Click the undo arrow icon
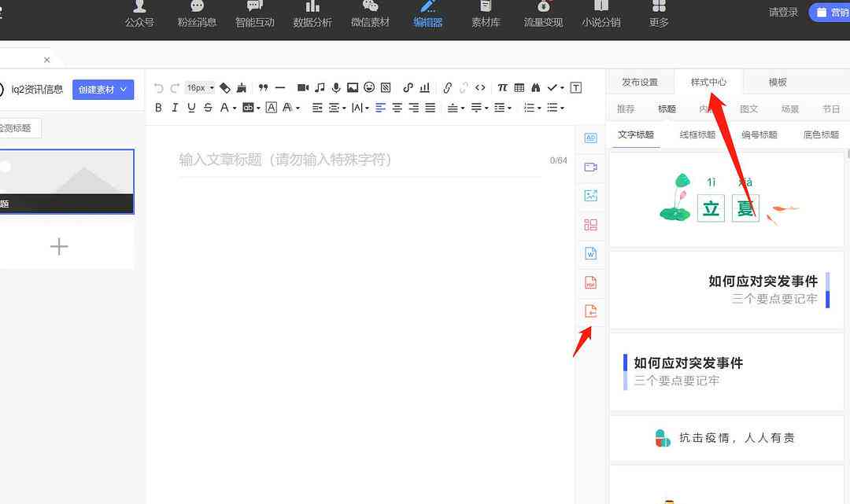Image resolution: width=850 pixels, height=504 pixels. 158,88
